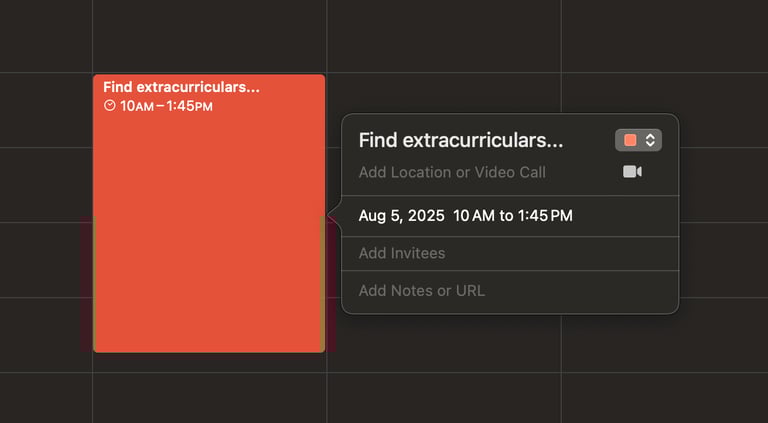This screenshot has width=768, height=423.
Task: Edit the popover title 'Find extracurriculars...'
Action: tap(461, 141)
